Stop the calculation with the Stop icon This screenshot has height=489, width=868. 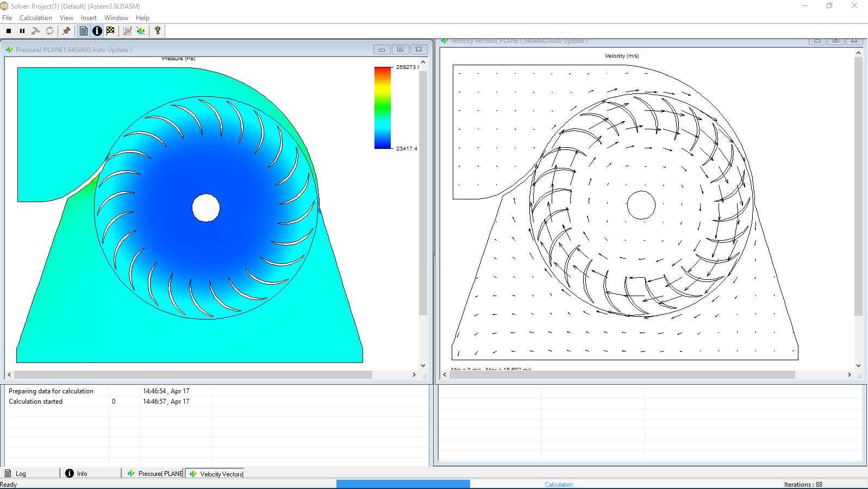[x=9, y=31]
